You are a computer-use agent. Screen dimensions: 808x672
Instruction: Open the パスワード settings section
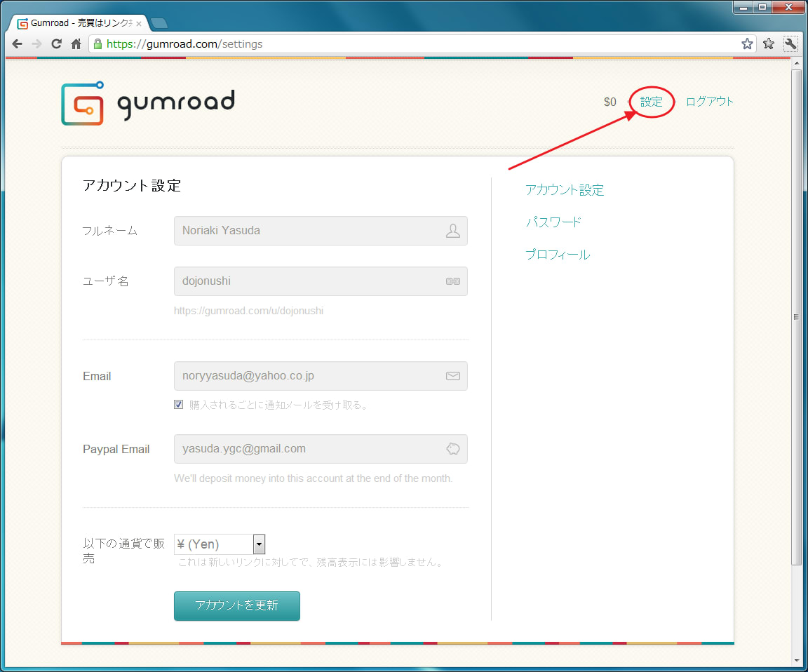tap(553, 222)
